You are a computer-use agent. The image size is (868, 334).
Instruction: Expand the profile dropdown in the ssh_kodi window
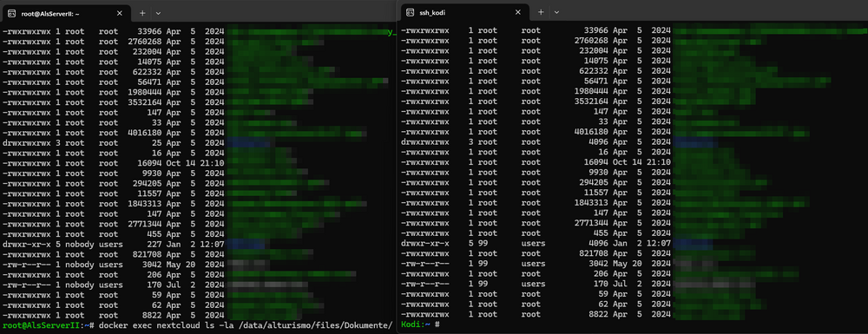pyautogui.click(x=556, y=12)
